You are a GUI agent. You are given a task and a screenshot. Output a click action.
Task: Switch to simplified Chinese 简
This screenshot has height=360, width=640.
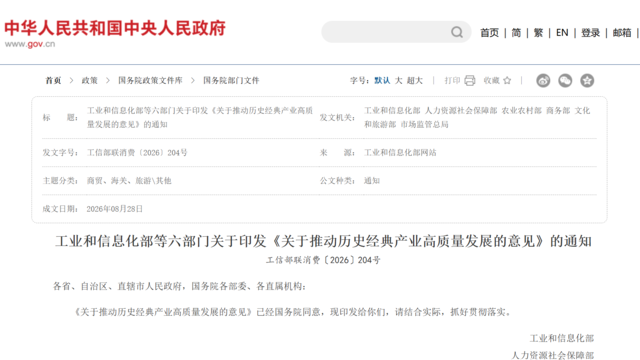(516, 33)
